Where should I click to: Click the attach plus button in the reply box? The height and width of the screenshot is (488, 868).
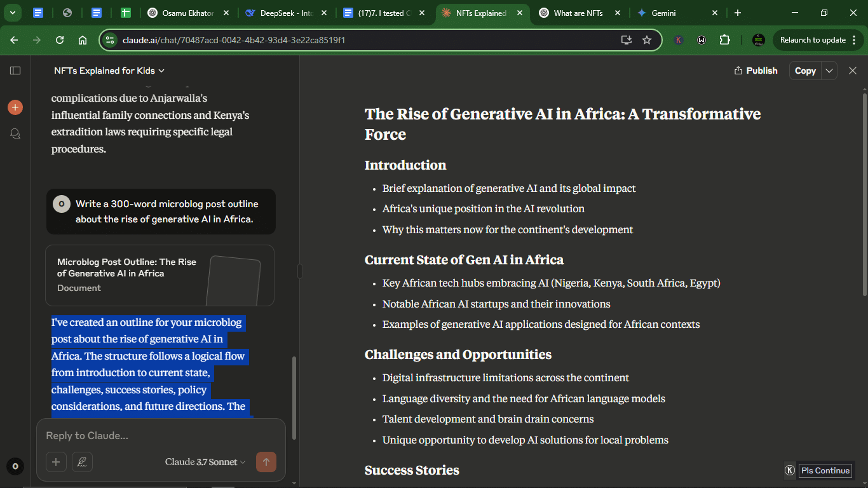[56, 462]
